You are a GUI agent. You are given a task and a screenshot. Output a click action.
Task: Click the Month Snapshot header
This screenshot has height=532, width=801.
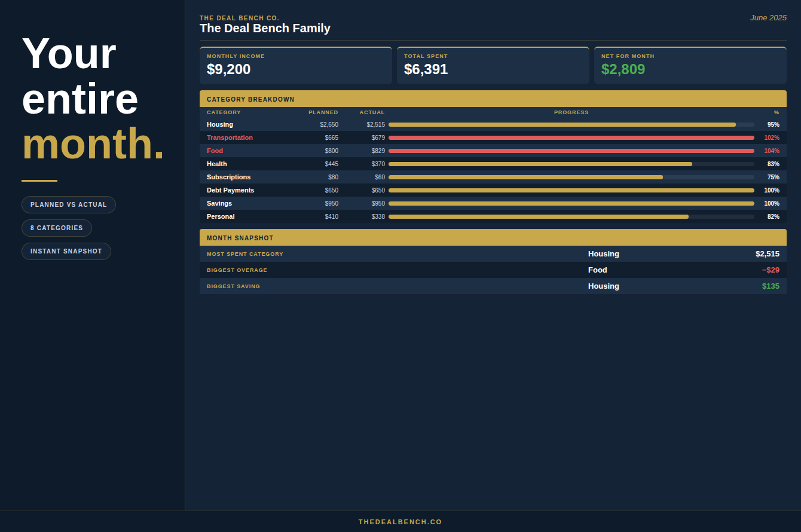[493, 237]
